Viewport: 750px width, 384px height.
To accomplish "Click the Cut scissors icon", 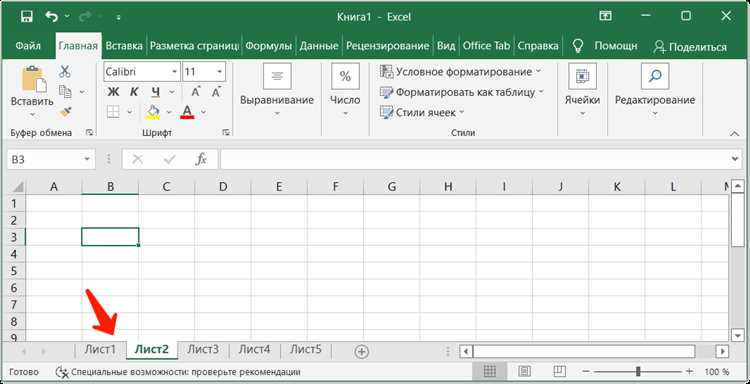I will coord(65,72).
